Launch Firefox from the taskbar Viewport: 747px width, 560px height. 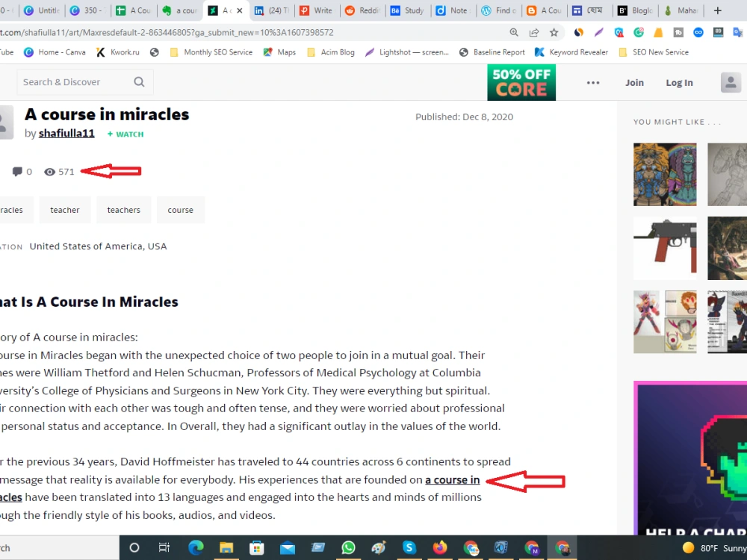tap(440, 547)
